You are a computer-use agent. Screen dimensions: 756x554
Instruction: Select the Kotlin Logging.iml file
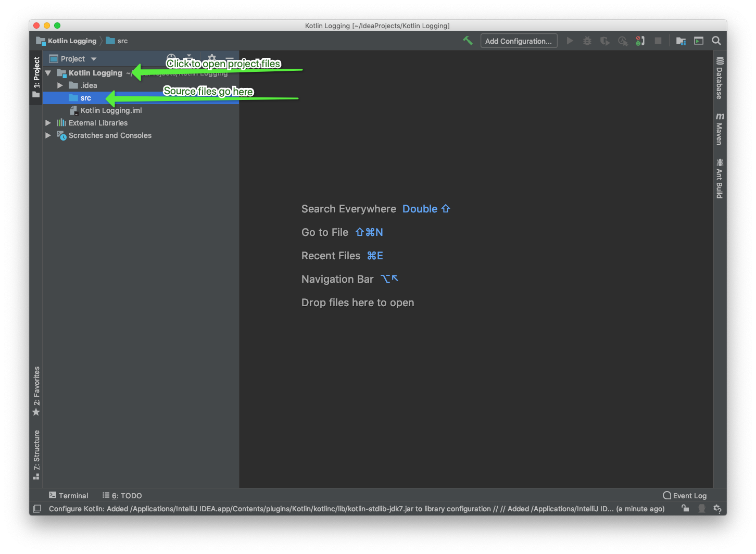[111, 110]
